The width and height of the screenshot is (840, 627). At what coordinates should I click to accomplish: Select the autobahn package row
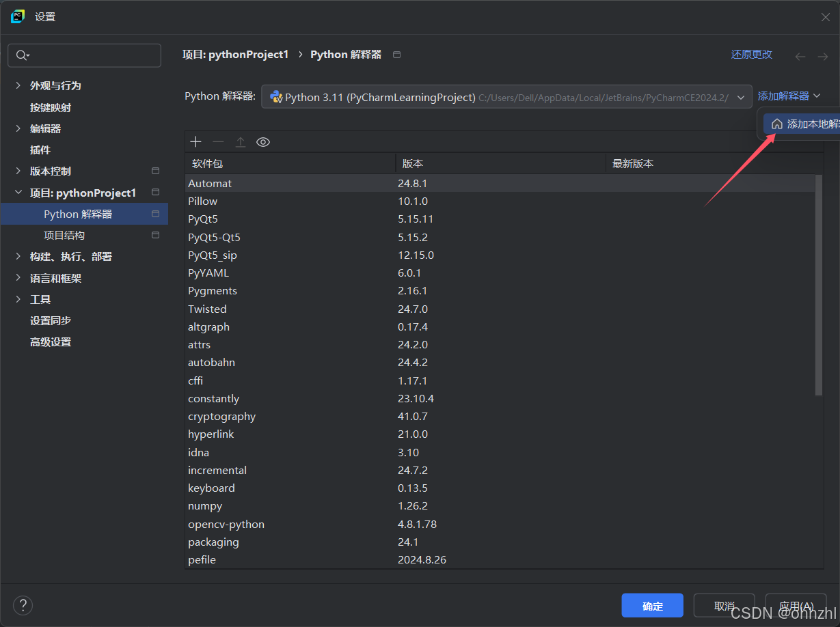click(500, 363)
